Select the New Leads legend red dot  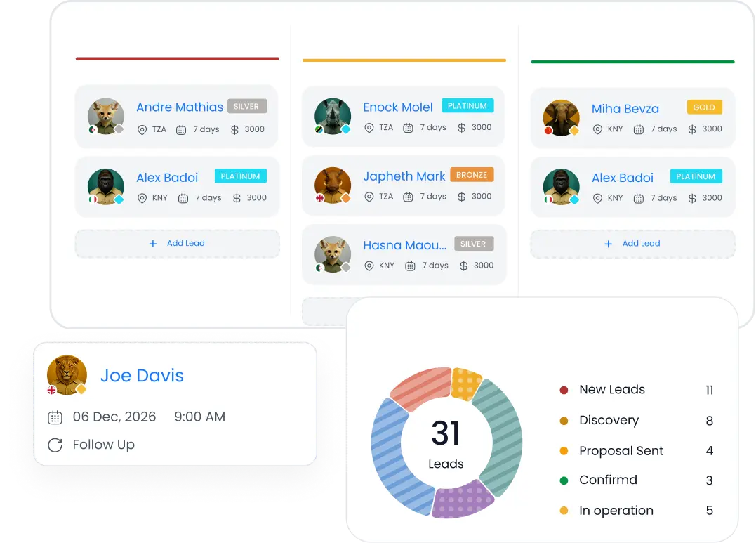[x=564, y=390]
